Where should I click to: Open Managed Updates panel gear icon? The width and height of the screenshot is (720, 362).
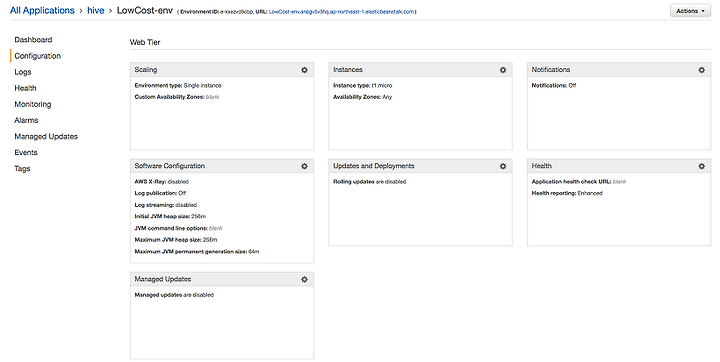pyautogui.click(x=304, y=279)
